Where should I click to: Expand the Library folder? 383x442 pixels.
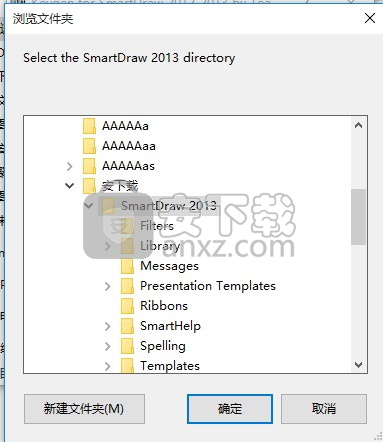point(108,246)
